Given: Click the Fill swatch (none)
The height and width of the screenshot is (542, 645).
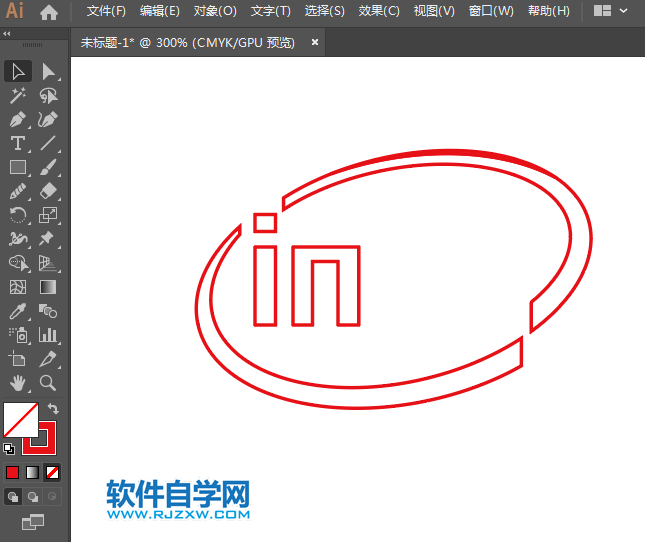Looking at the screenshot, I should 21,419.
